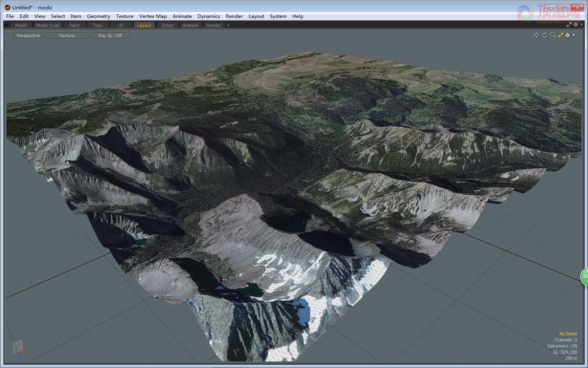588x368 pixels.
Task: Open the Item menu
Action: pyautogui.click(x=76, y=16)
